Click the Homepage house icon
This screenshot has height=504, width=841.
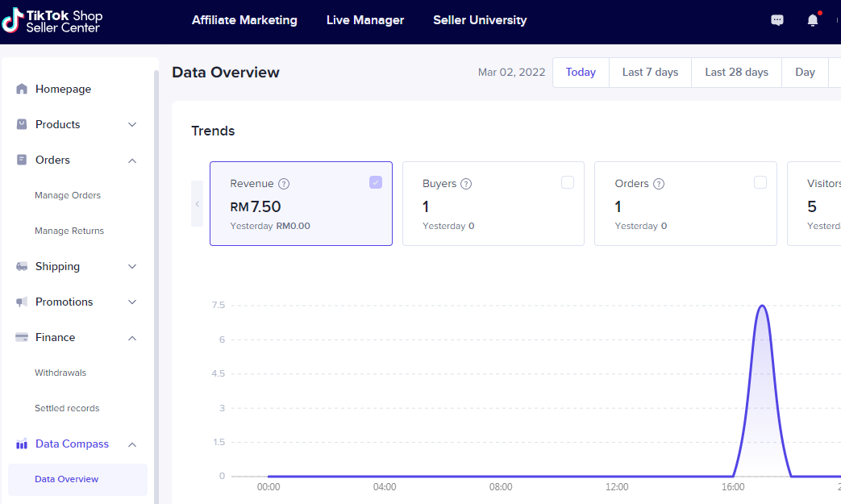tap(22, 90)
